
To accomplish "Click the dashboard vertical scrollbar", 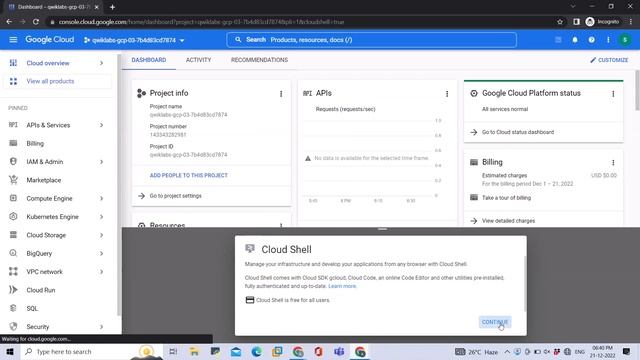I will (x=637, y=90).
